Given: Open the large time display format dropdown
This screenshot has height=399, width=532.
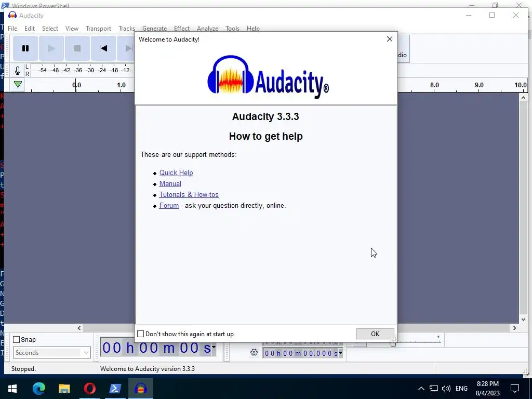Looking at the screenshot, I should 214,347.
